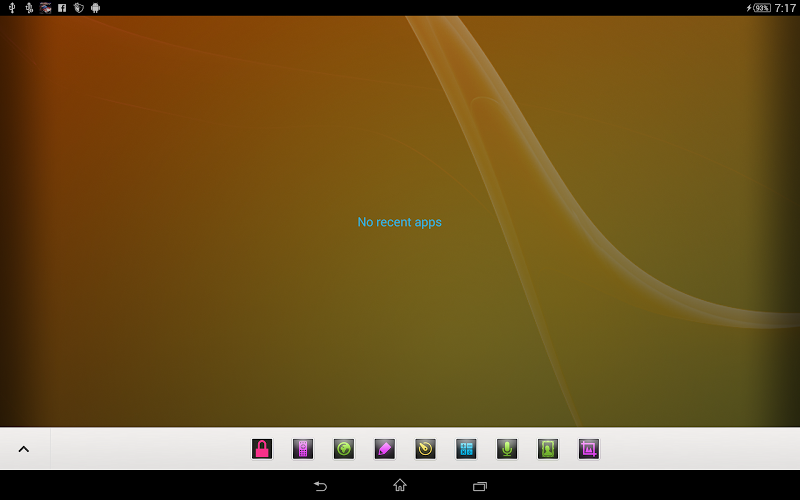Open the pink padlock small app
The width and height of the screenshot is (800, 500).
coord(262,449)
